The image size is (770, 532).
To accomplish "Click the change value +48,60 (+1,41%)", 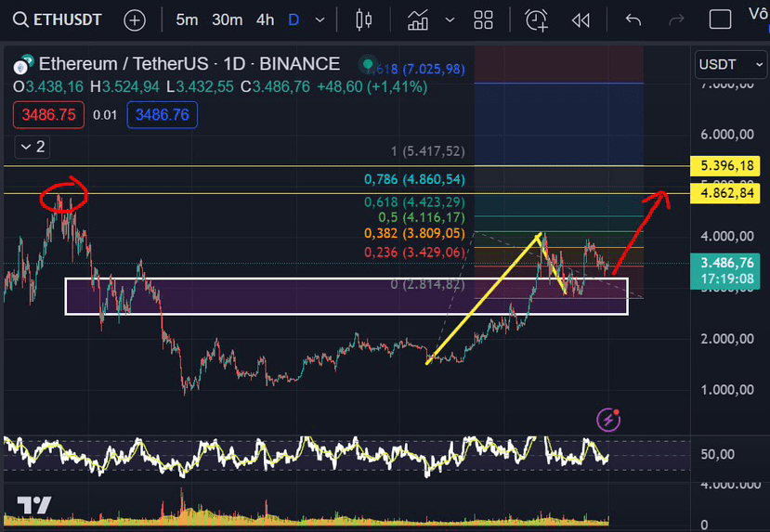I will [x=372, y=87].
